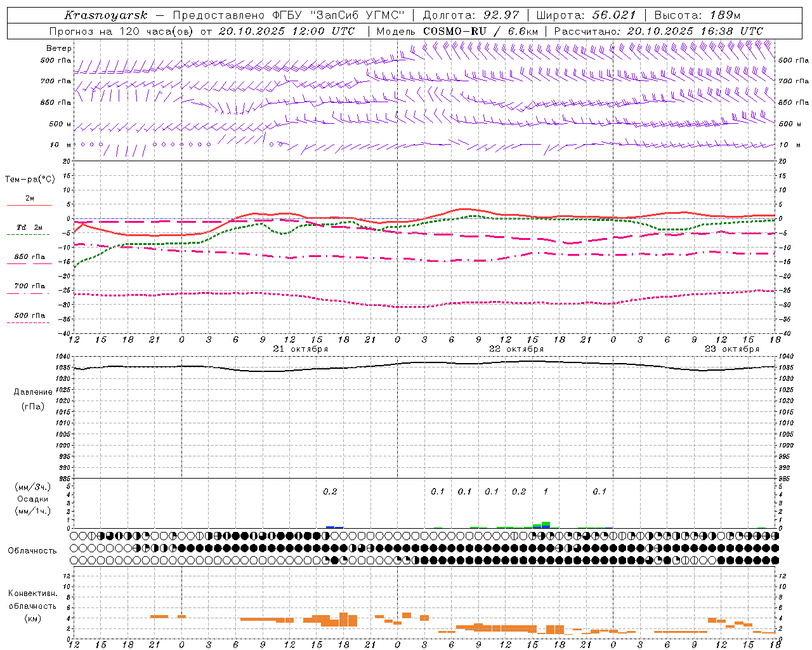
Task: Click the Широта: 56.021 value
Action: point(586,15)
